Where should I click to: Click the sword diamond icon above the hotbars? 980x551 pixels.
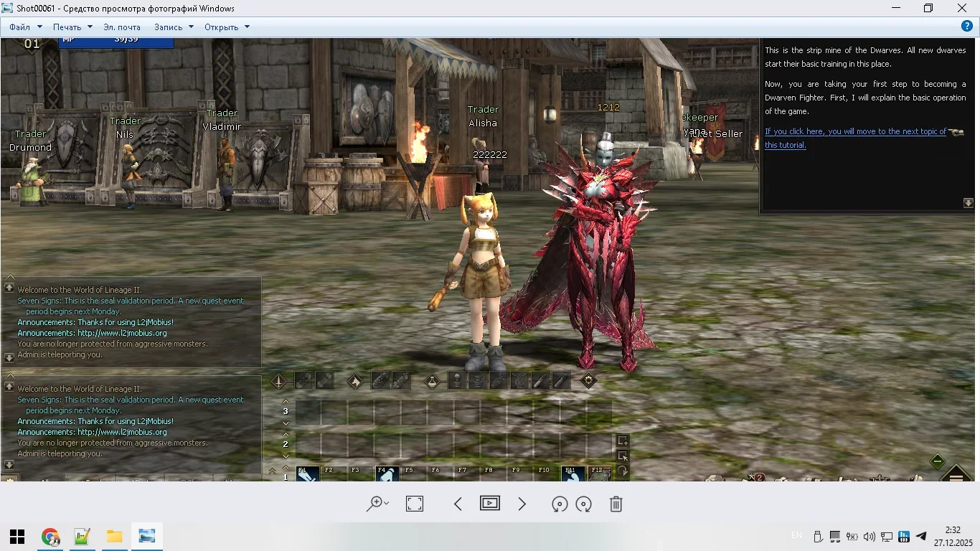point(279,381)
